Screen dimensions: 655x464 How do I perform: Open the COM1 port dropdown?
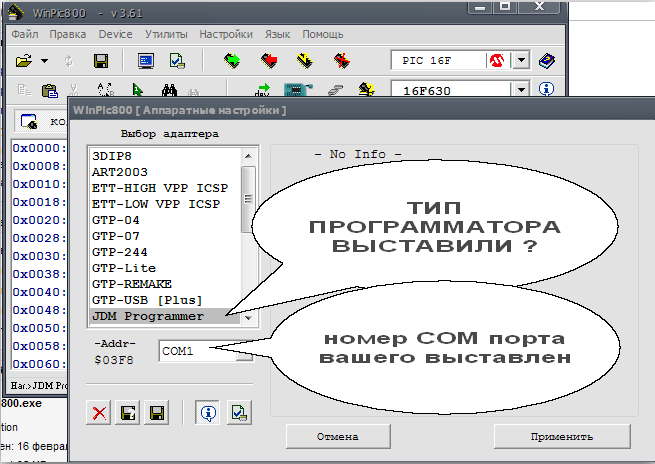click(x=245, y=352)
